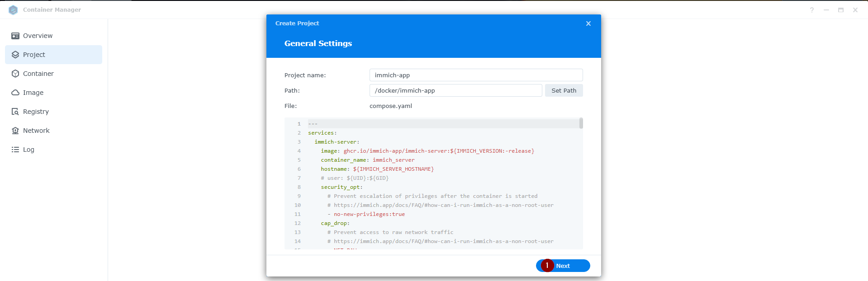Click the Container Manager app logo
This screenshot has height=281, width=868.
coord(13,10)
